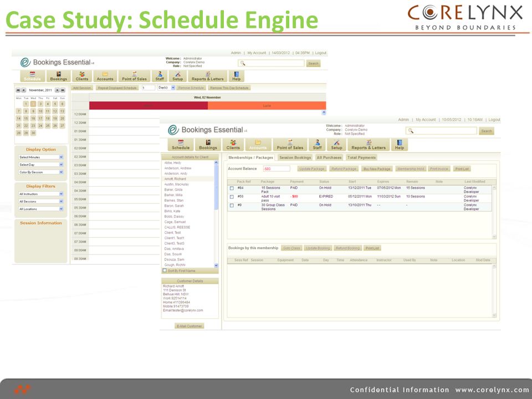Open Point of Sales in front window
Screen dimensions: 532x399
(290, 145)
